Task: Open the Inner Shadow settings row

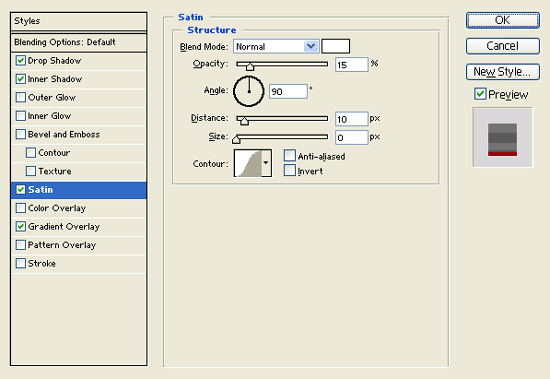Action: (x=79, y=79)
